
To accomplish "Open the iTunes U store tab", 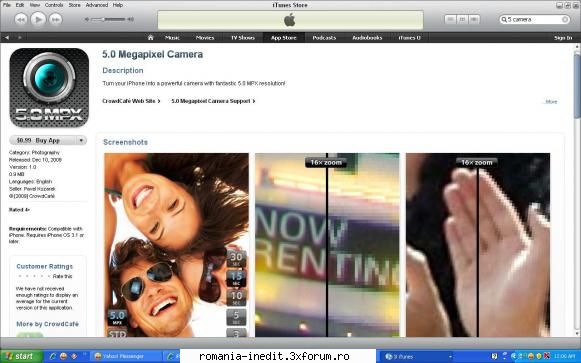I will tap(409, 37).
